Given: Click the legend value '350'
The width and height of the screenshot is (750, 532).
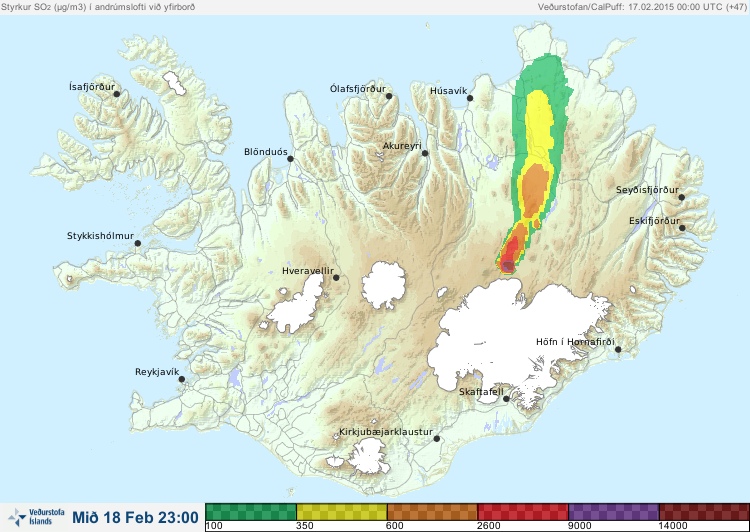Looking at the screenshot, I should (305, 526).
